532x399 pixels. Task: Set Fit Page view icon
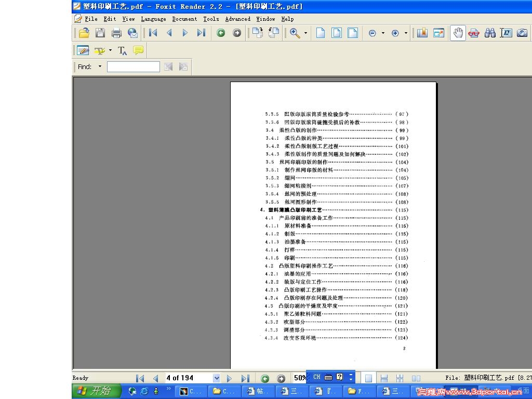click(x=337, y=33)
